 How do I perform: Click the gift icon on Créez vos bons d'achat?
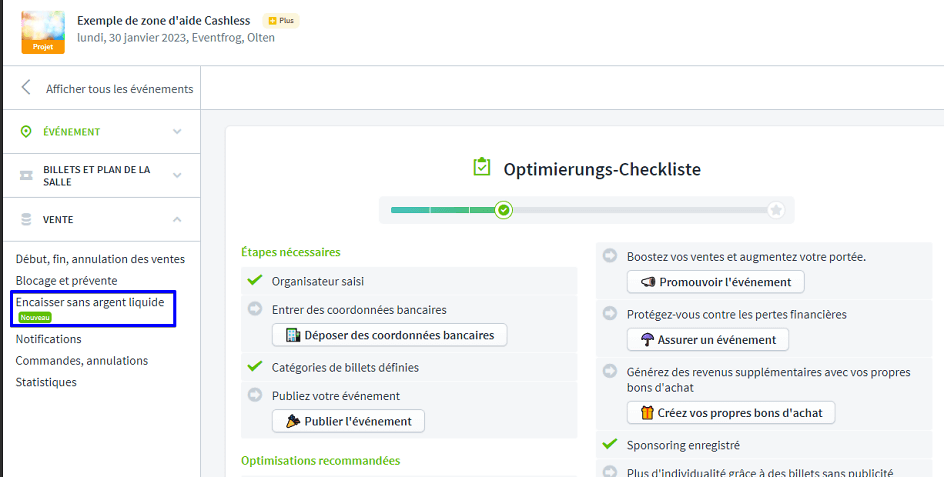(x=646, y=413)
